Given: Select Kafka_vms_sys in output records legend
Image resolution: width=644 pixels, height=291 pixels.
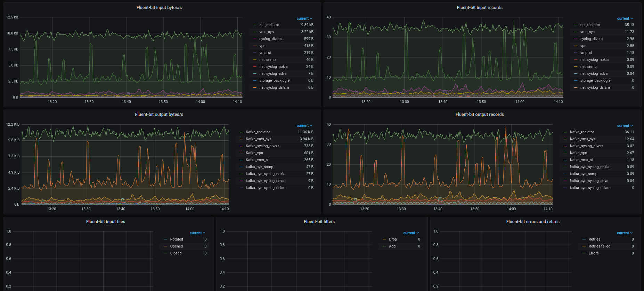Looking at the screenshot, I should (x=582, y=139).
